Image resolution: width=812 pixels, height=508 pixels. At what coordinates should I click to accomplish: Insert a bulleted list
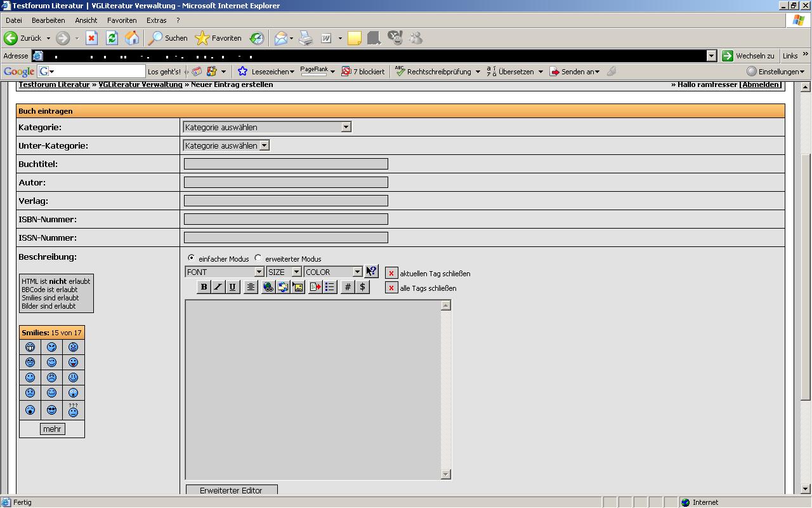pos(330,287)
